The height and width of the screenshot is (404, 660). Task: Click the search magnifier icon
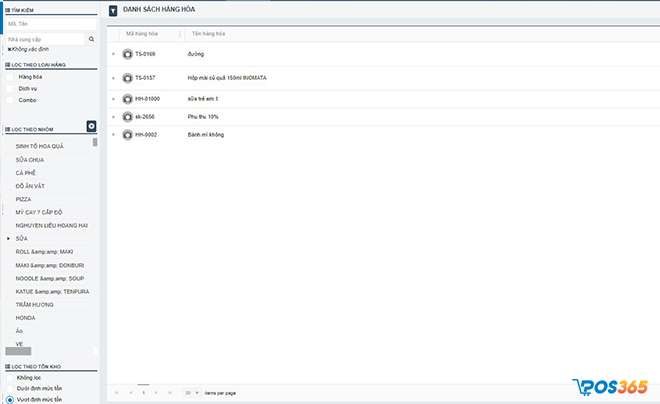click(x=91, y=39)
